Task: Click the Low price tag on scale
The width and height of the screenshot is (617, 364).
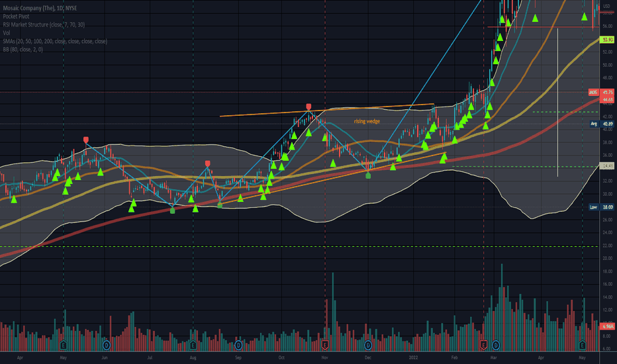Action: click(593, 207)
